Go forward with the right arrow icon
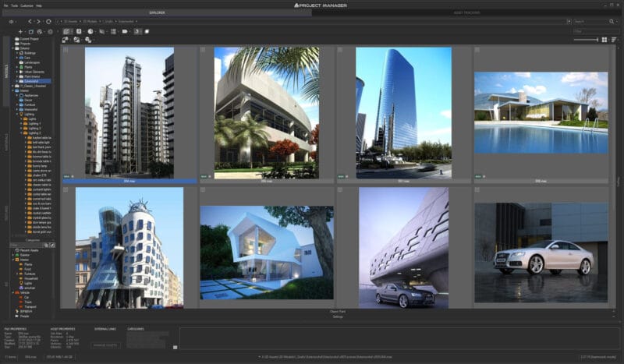 click(38, 22)
